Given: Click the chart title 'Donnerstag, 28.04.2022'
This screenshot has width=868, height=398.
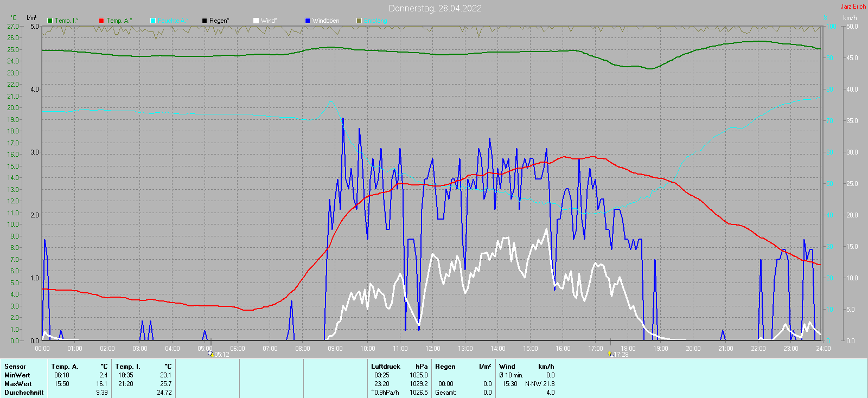Looking at the screenshot, I should pyautogui.click(x=435, y=8).
